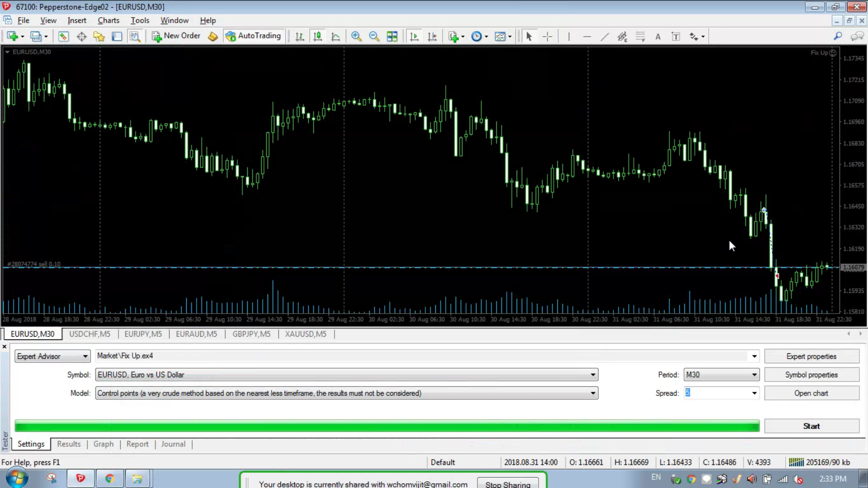Select the Fibonacci retracement tool

coord(640,37)
